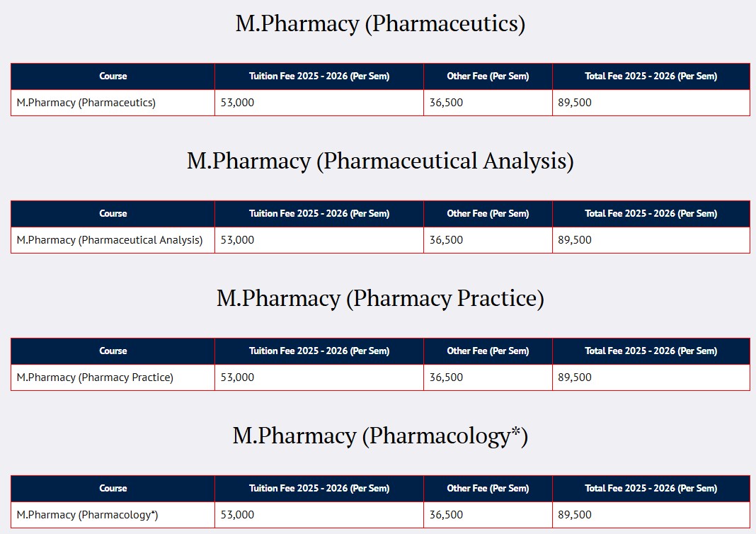The width and height of the screenshot is (756, 534).
Task: Click Total Fee header in Pharmaceutical Analysis table
Action: point(651,214)
